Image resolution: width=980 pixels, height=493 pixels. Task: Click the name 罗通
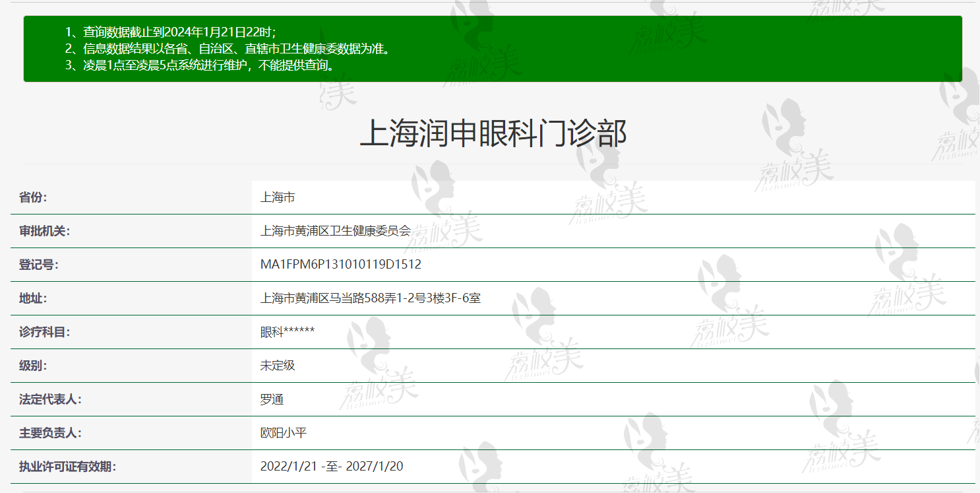[x=272, y=399]
